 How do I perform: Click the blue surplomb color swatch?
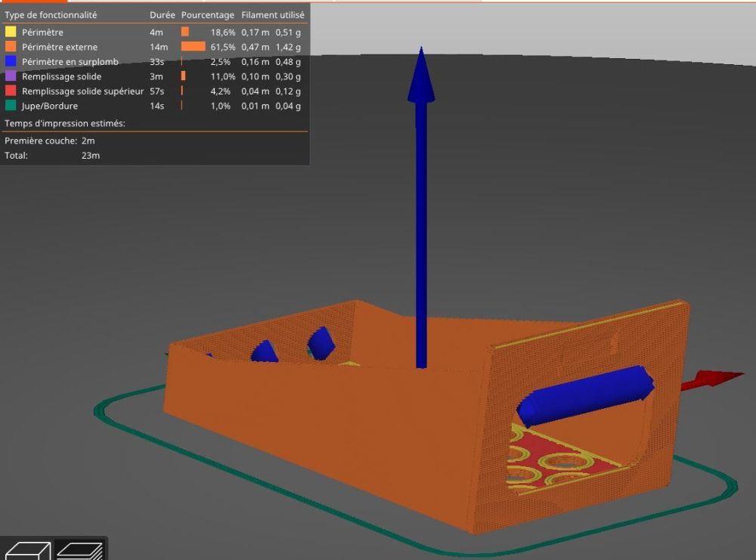pos(11,61)
